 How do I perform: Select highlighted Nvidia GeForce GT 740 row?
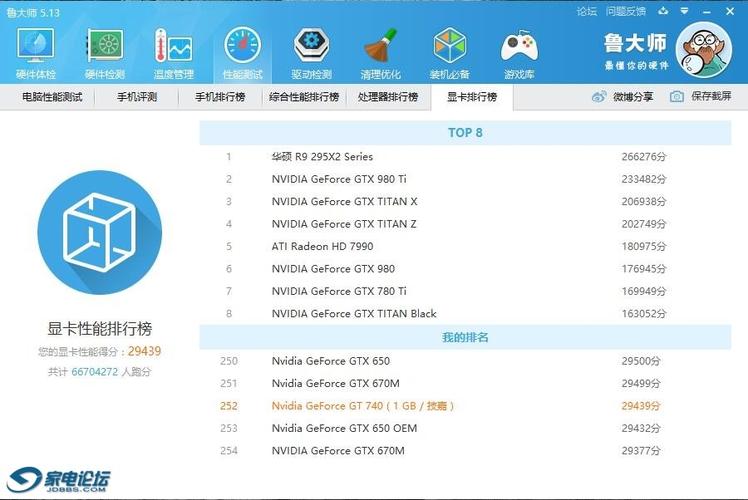[x=465, y=406]
